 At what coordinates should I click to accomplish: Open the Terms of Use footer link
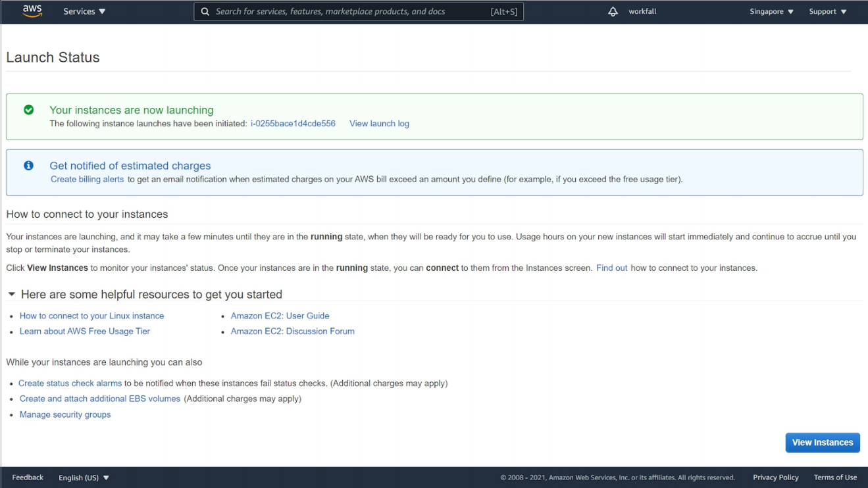pyautogui.click(x=835, y=477)
